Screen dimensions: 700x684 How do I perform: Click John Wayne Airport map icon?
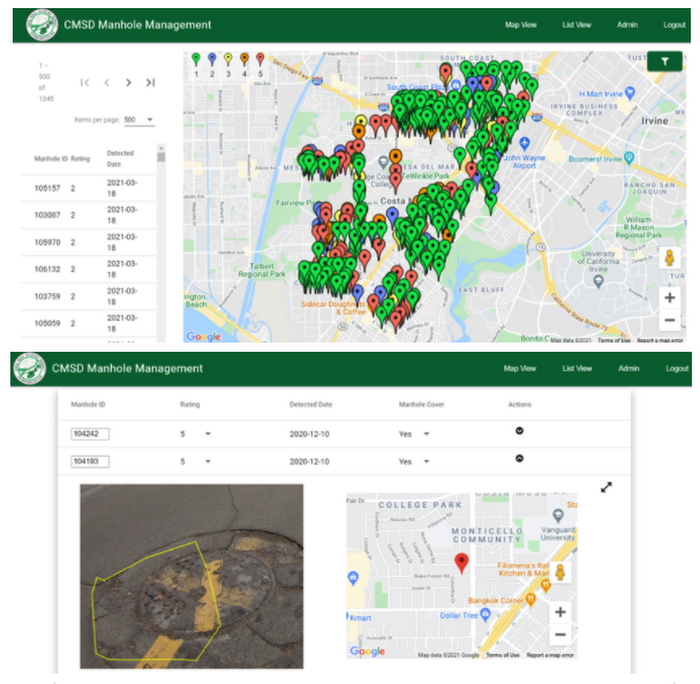(525, 143)
